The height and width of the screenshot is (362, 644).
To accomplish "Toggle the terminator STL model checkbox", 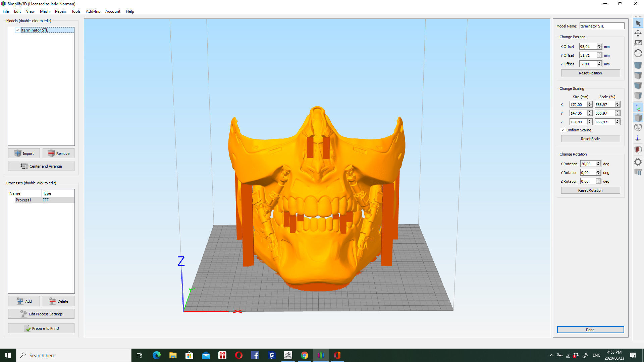I will [x=18, y=30].
